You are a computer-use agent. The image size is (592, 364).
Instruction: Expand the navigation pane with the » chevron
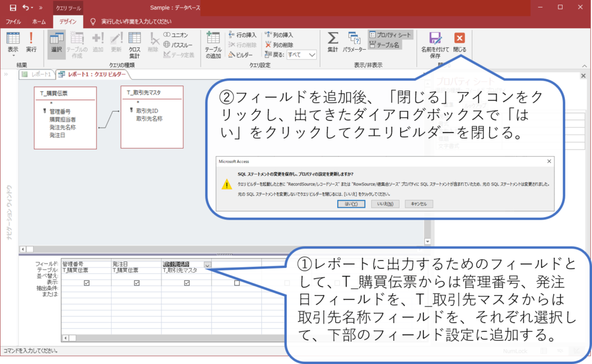6,75
